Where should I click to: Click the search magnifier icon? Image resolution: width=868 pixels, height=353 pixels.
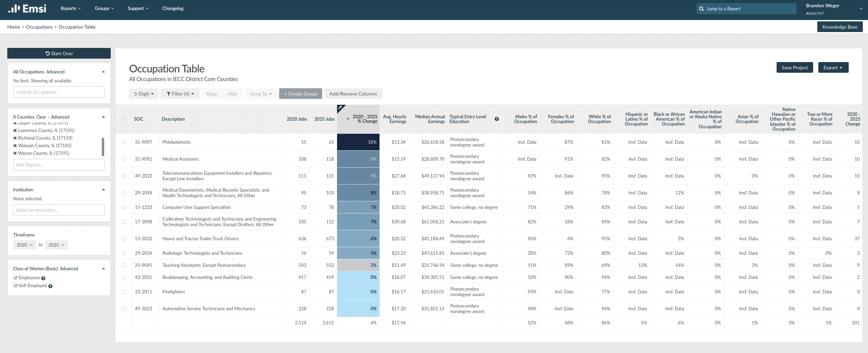(x=701, y=9)
